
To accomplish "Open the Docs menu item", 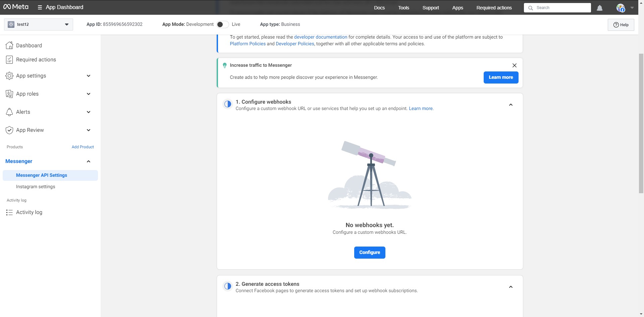I will click(379, 8).
